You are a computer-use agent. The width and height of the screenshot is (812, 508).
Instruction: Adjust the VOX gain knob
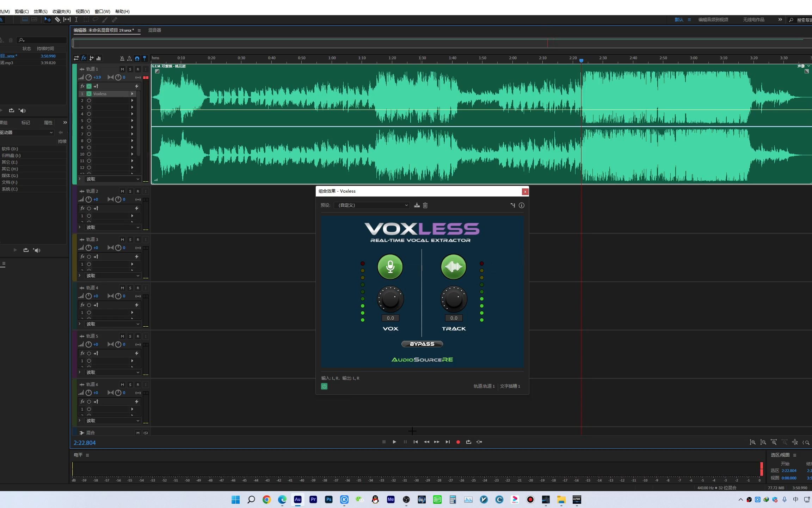click(390, 299)
